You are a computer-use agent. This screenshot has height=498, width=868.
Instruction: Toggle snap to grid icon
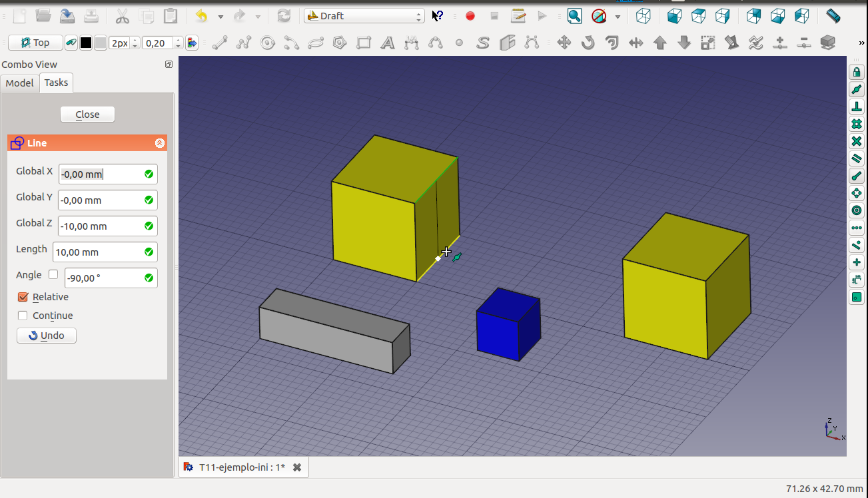point(857,124)
